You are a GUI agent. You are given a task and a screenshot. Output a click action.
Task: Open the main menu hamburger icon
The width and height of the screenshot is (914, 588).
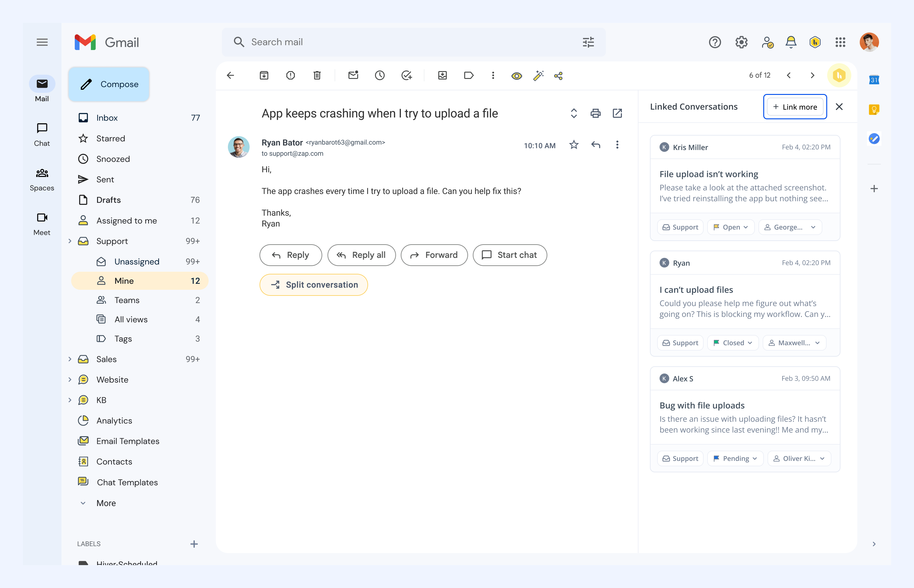[42, 42]
